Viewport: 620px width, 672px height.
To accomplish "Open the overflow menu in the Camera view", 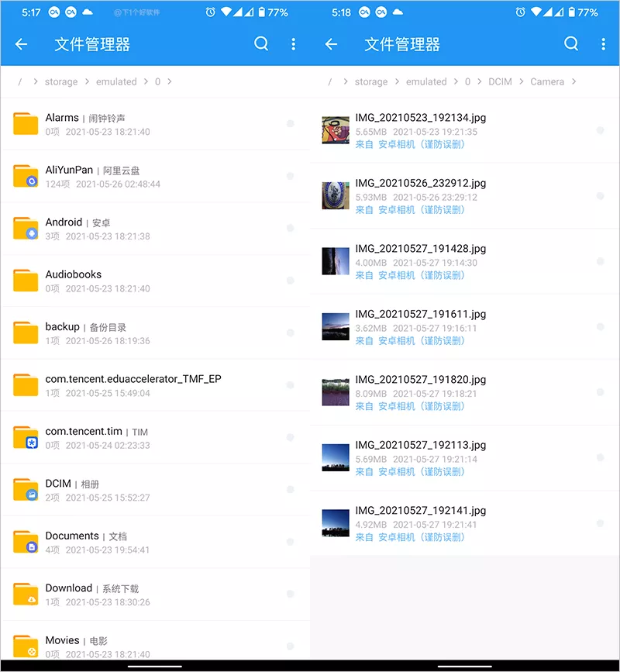I will tap(604, 44).
